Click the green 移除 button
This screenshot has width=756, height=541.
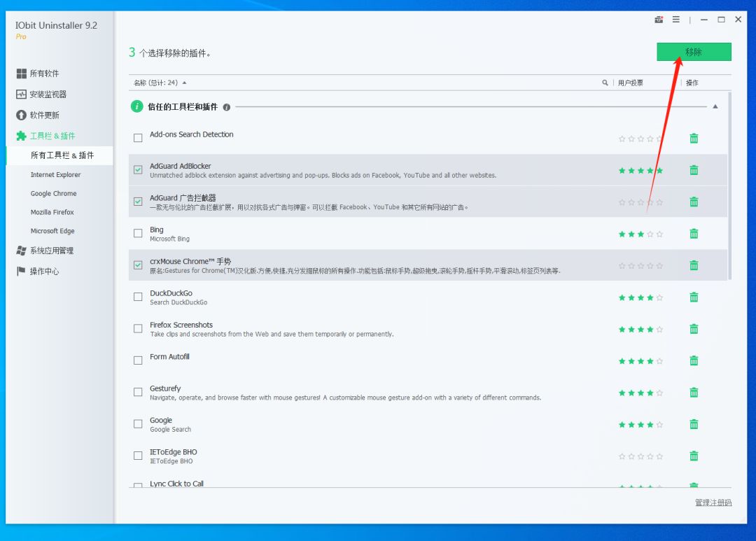(694, 52)
